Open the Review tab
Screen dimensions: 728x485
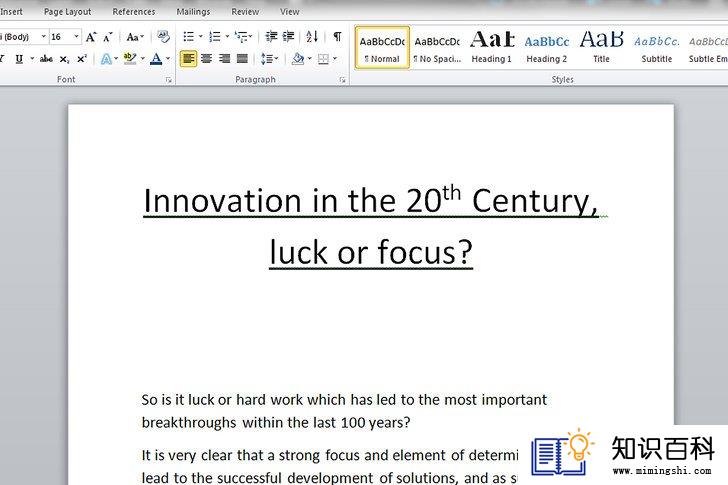pos(245,12)
